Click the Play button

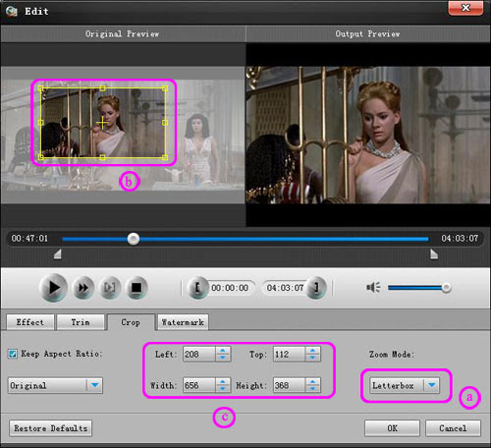53,288
